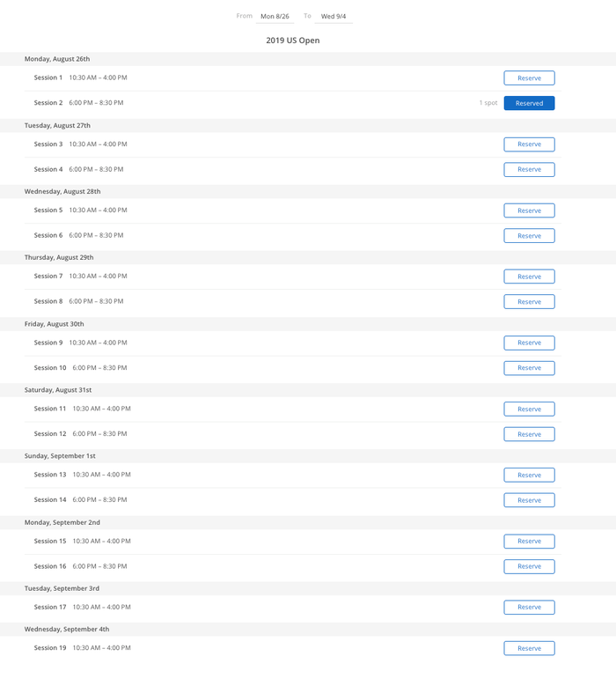Screen dimensions: 616x686
Task: Reserve Session 19 on Wednesday, September 4th
Action: tap(529, 648)
